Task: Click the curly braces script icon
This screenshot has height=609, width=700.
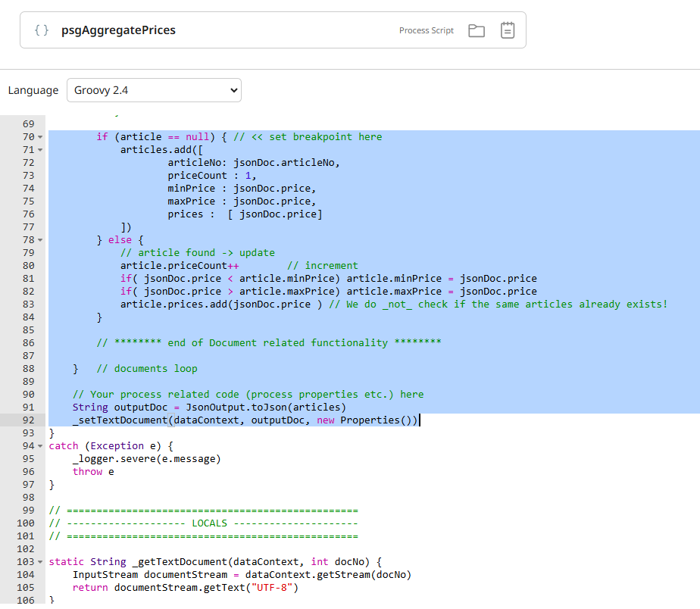Action: [42, 30]
